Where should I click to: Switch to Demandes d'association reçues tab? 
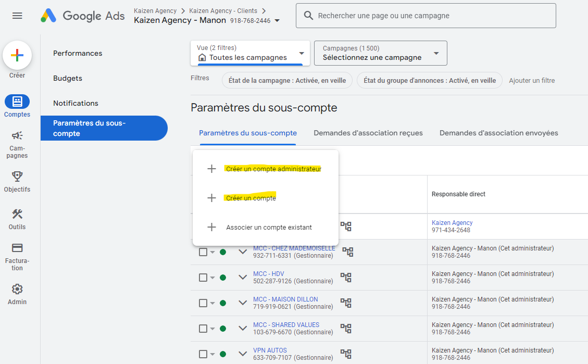[x=368, y=133]
